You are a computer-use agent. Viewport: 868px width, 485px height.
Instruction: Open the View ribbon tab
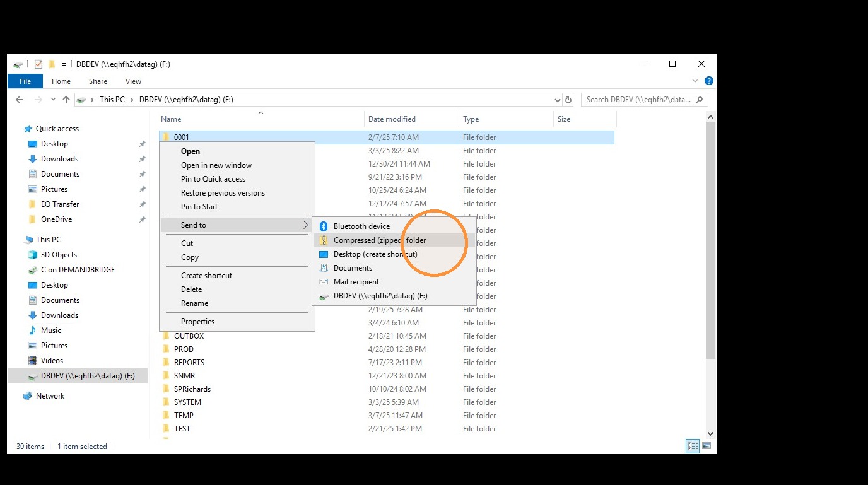coord(133,81)
